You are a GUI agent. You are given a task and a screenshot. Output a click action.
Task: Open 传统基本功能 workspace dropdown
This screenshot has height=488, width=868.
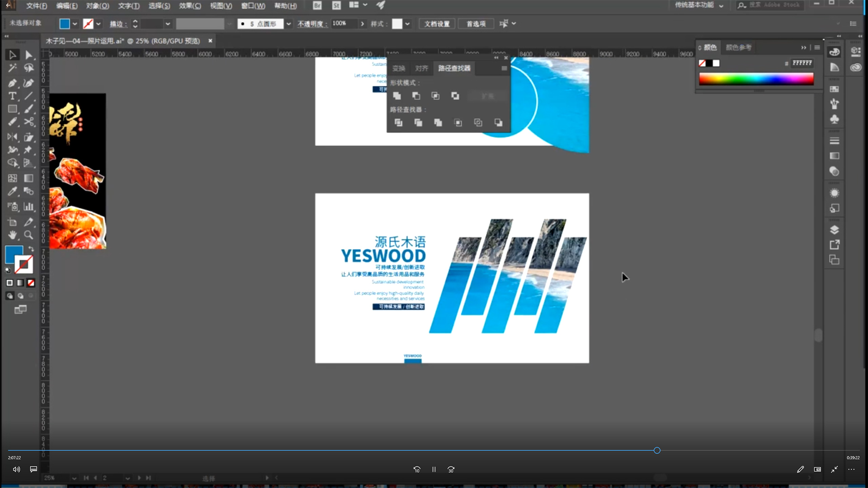[x=699, y=5]
